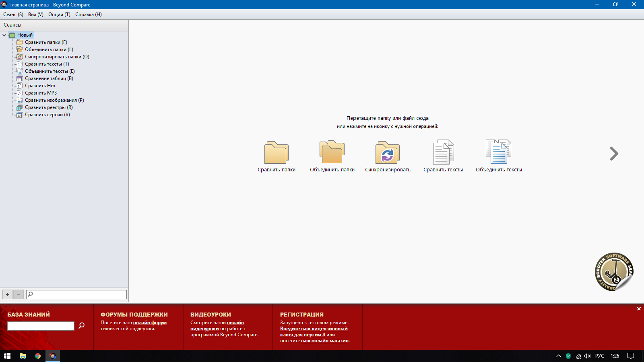Select Объединить папки (L) in session tree
The height and width of the screenshot is (362, 644).
point(49,49)
